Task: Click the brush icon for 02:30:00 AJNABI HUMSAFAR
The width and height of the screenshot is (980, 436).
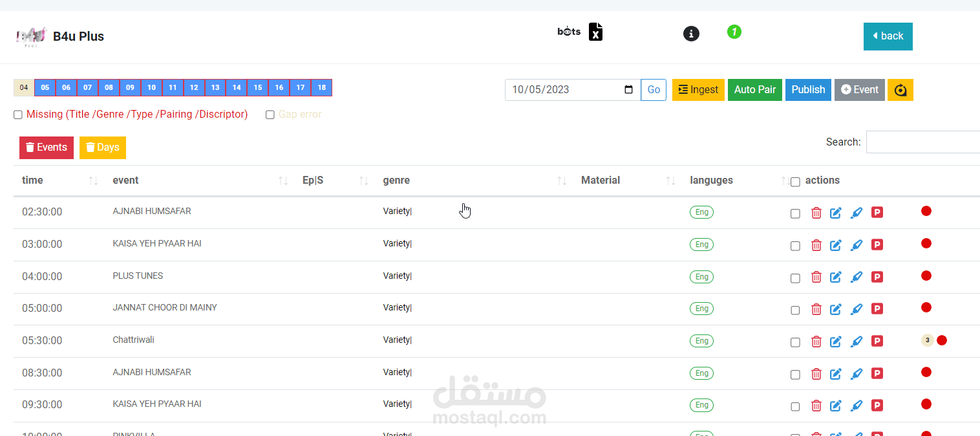Action: 857,212
